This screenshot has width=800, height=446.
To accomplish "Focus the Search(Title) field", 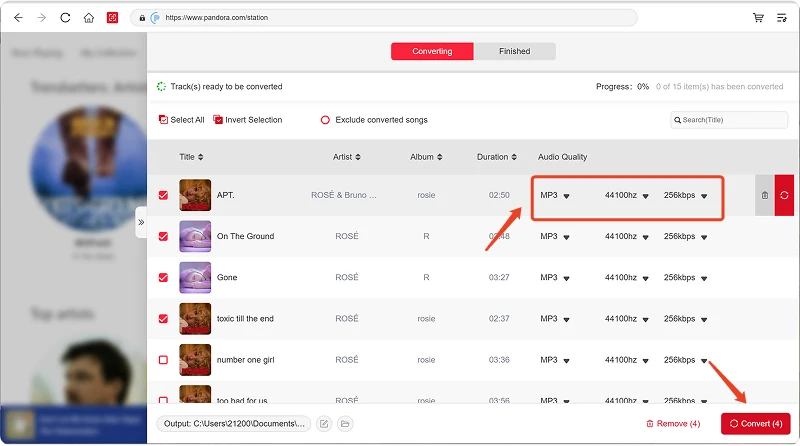I will click(x=729, y=120).
